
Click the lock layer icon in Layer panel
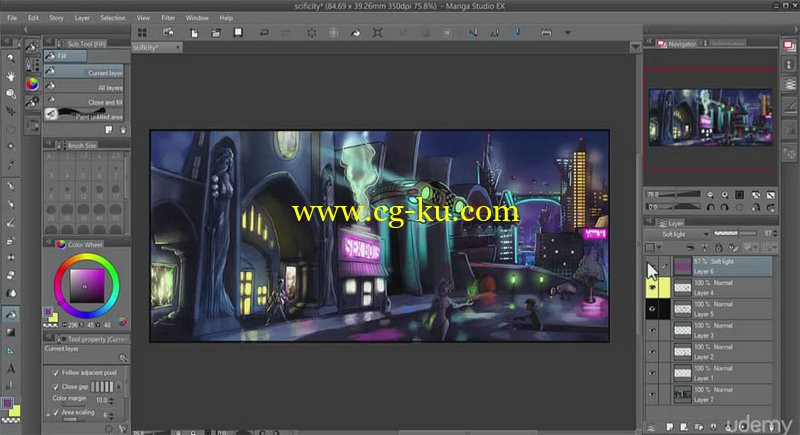pyautogui.click(x=718, y=248)
